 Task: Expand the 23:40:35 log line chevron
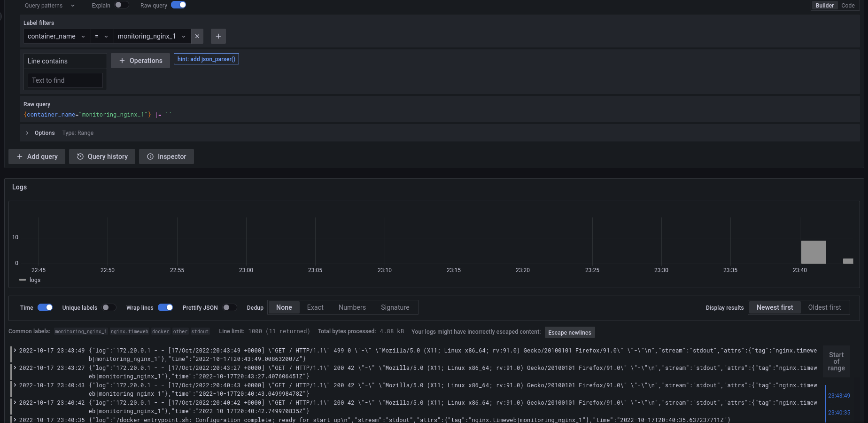15,420
